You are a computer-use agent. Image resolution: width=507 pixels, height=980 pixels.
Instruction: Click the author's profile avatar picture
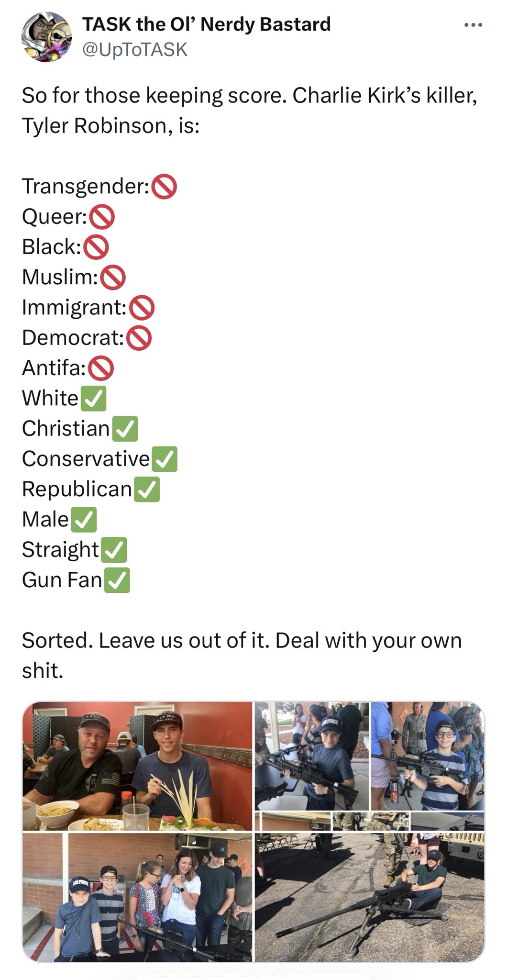coord(47,37)
